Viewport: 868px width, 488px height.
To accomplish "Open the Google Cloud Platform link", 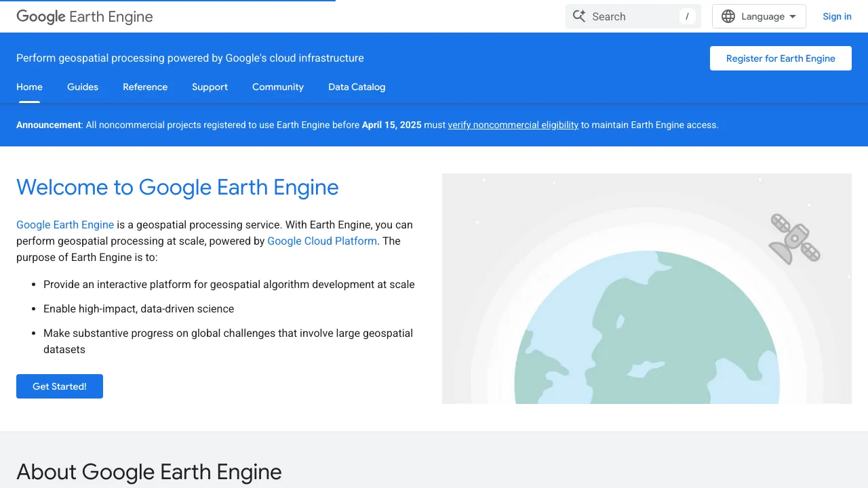I will coord(322,241).
